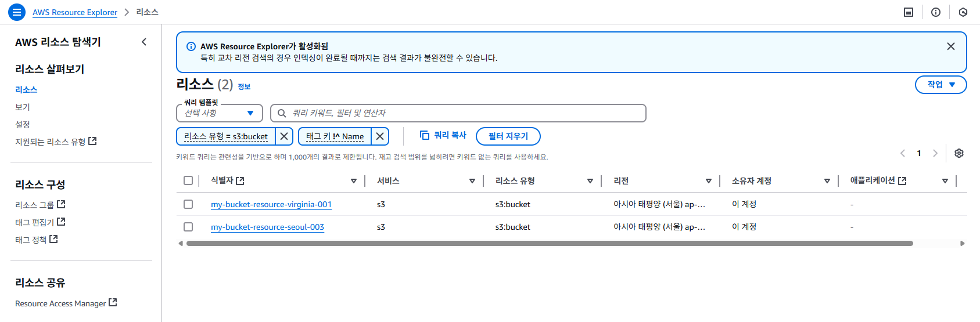The image size is (980, 322).
Task: Remove the 태그 키 Name filter
Action: (x=380, y=136)
